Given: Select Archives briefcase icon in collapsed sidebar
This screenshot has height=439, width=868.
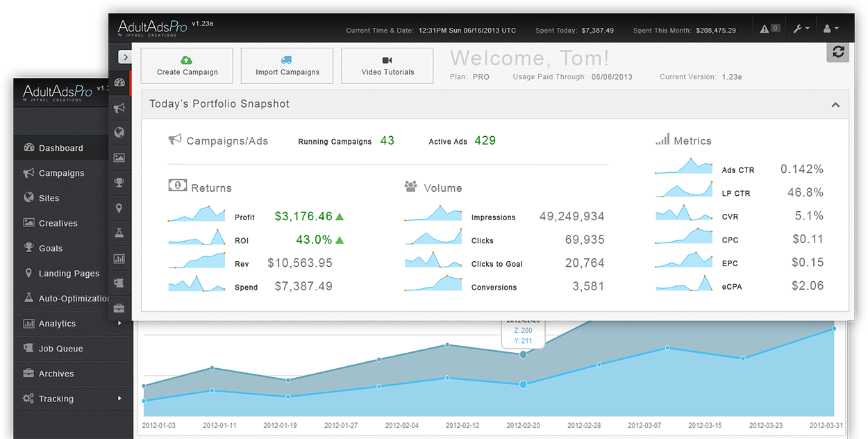Looking at the screenshot, I should click(119, 308).
